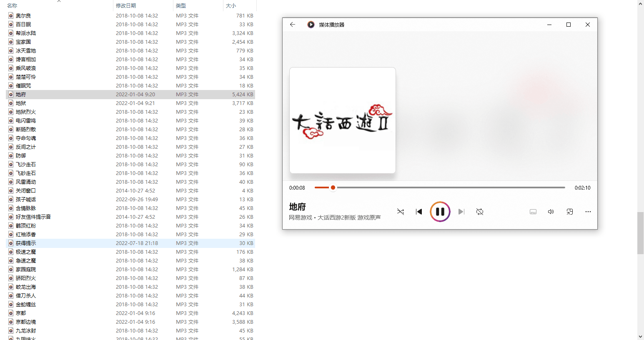Go to previous track in media player

click(419, 212)
